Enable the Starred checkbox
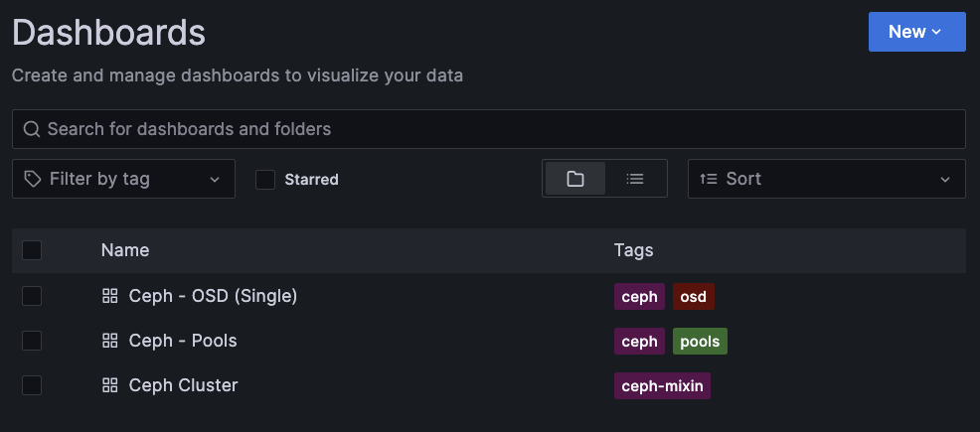 (x=265, y=180)
